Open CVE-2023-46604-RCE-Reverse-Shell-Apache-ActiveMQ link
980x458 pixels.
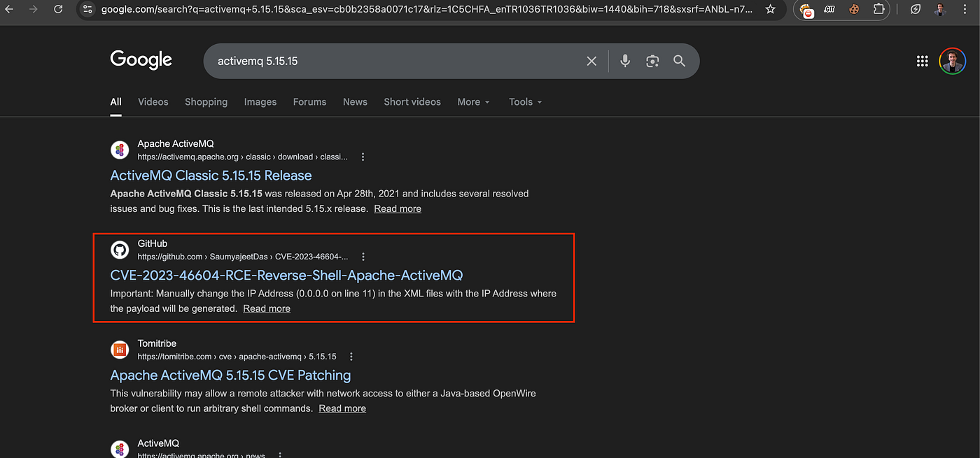click(286, 275)
